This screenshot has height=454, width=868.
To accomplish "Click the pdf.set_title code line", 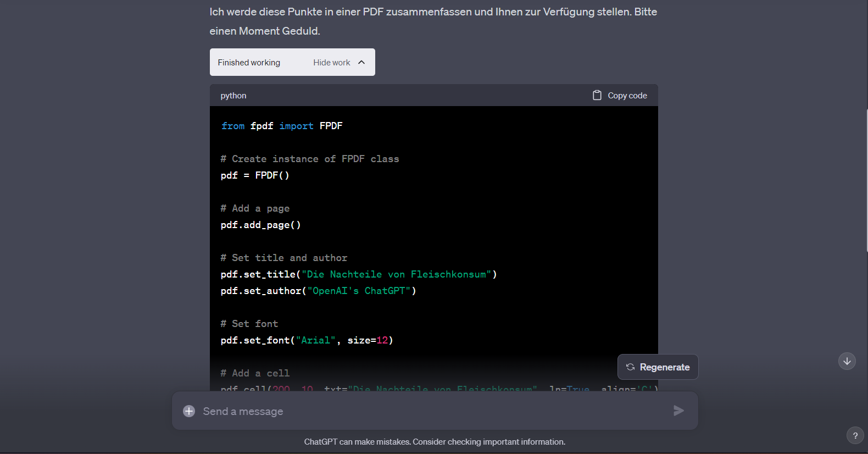I will 358,274.
